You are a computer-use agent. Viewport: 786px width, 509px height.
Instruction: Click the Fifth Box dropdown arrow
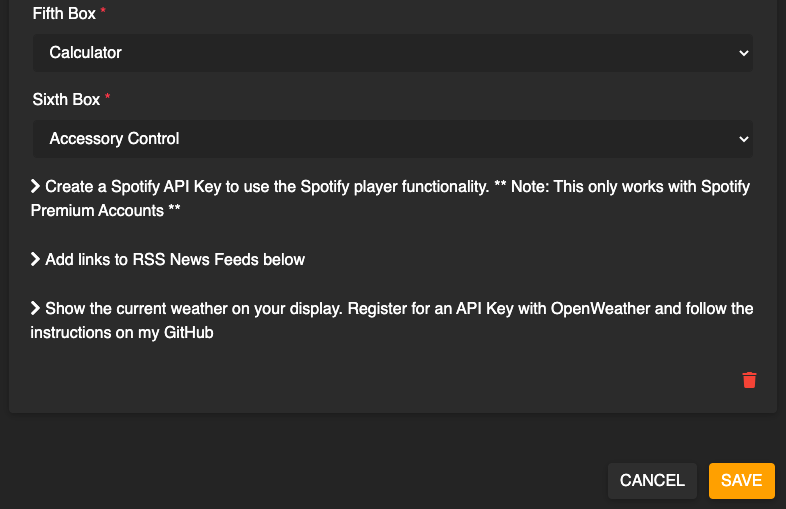pyautogui.click(x=744, y=53)
